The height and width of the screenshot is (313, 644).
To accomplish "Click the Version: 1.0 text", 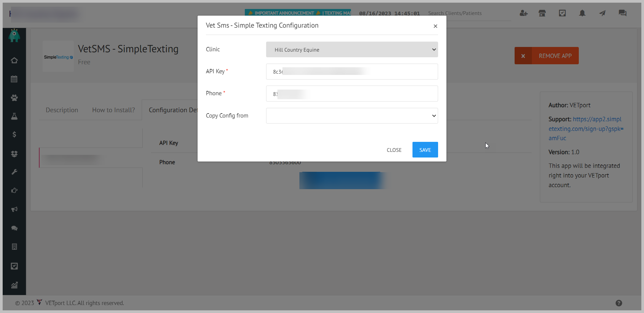I will click(x=564, y=152).
